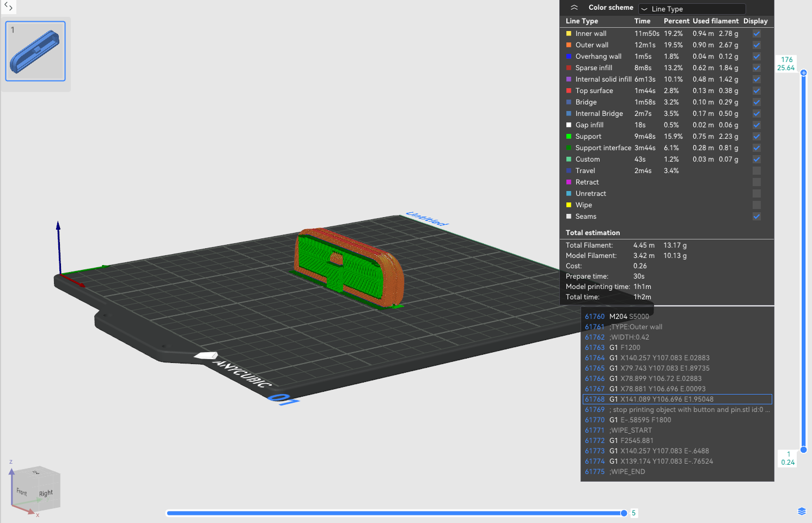Viewport: 812px width, 523px height.
Task: Hide Seams using its Display checkbox
Action: point(756,217)
